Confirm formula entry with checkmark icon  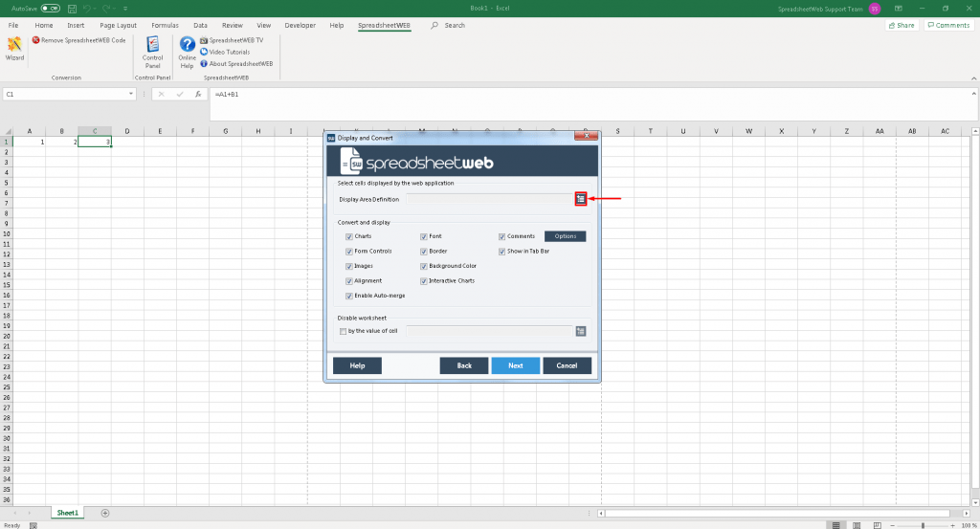click(x=180, y=95)
